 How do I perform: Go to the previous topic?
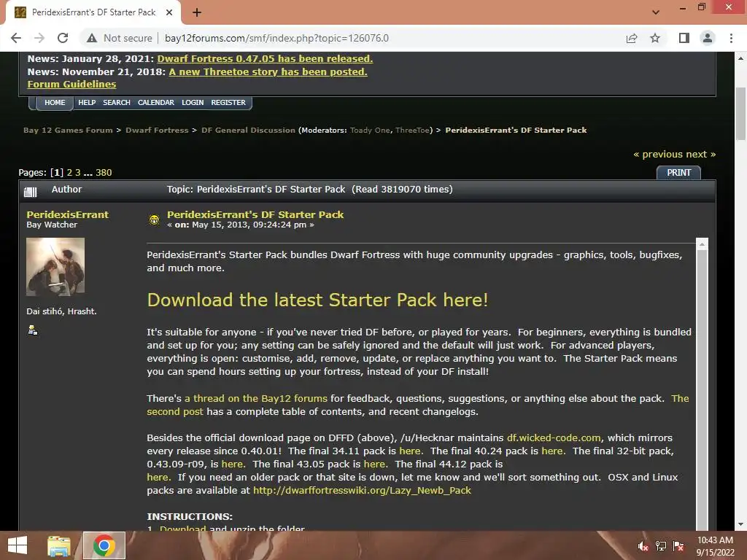tap(657, 155)
